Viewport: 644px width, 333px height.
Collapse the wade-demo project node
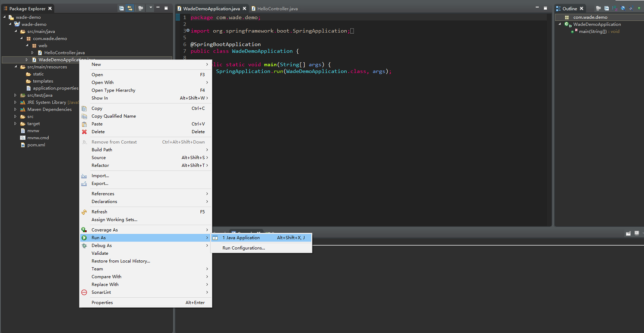(x=10, y=24)
